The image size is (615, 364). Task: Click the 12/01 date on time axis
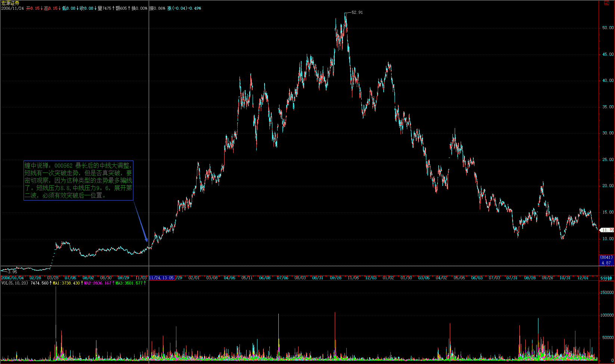[x=583, y=278]
